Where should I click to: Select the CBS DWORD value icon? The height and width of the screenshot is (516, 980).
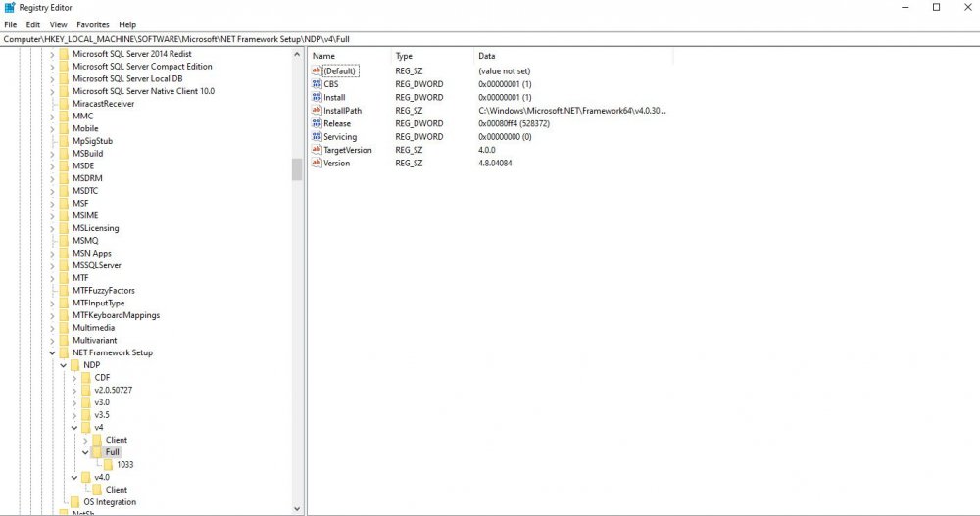point(317,83)
